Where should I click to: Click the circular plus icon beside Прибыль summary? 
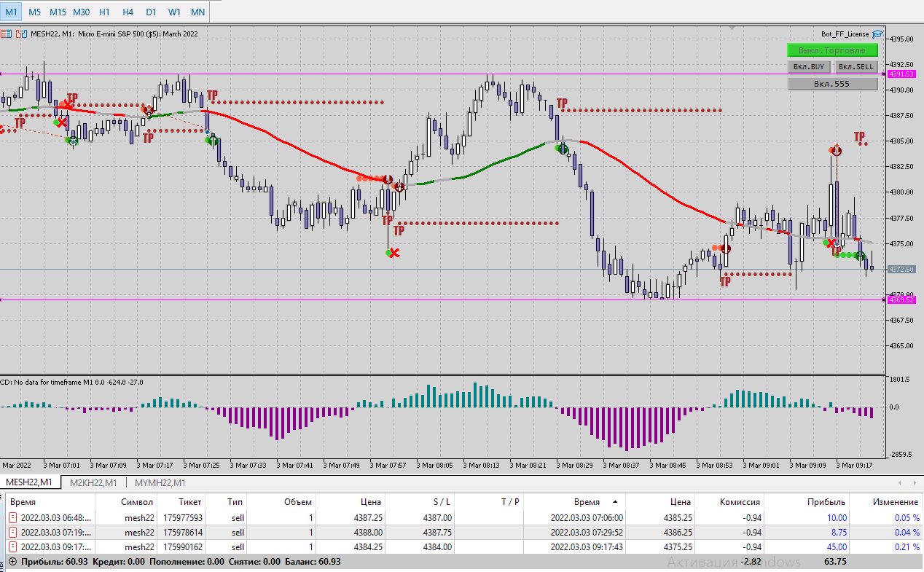click(x=12, y=562)
